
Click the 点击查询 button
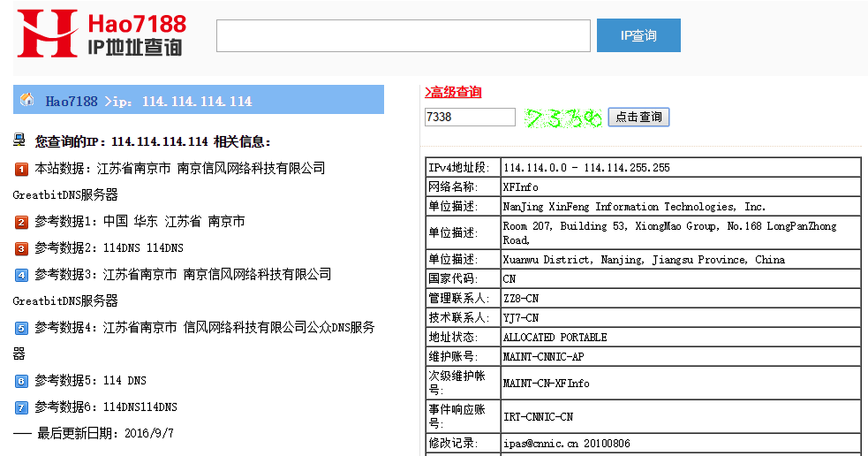click(638, 117)
